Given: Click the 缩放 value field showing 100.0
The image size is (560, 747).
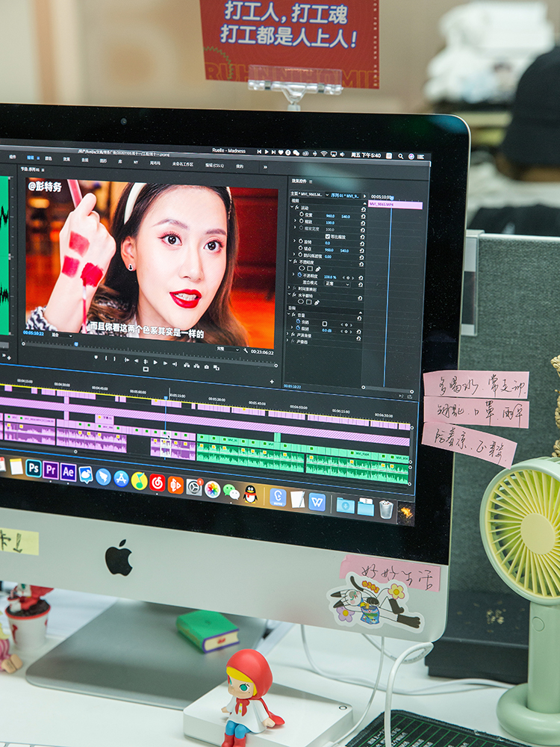Looking at the screenshot, I should pyautogui.click(x=329, y=223).
